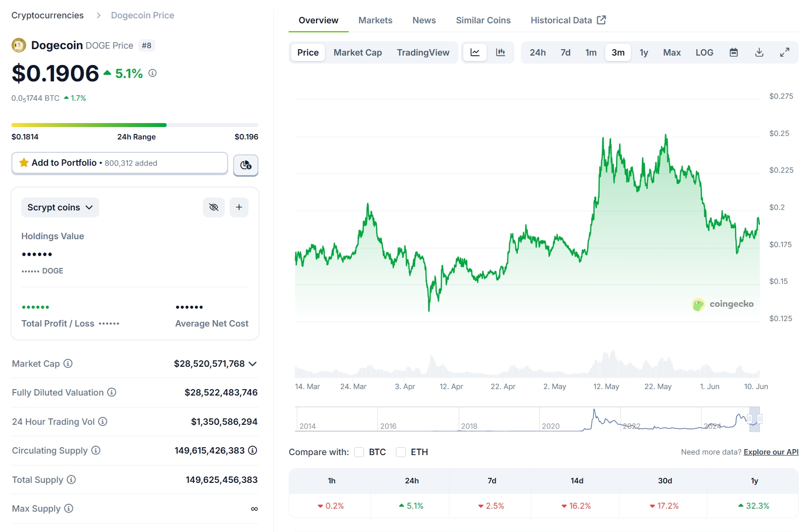812x532 pixels.
Task: Click Average Net Cost label
Action: 212,324
